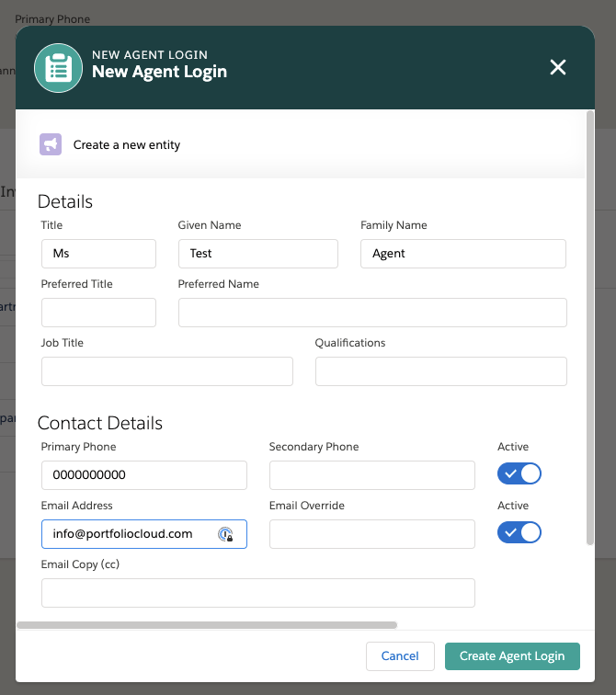Select the Family Name field

pyautogui.click(x=462, y=254)
